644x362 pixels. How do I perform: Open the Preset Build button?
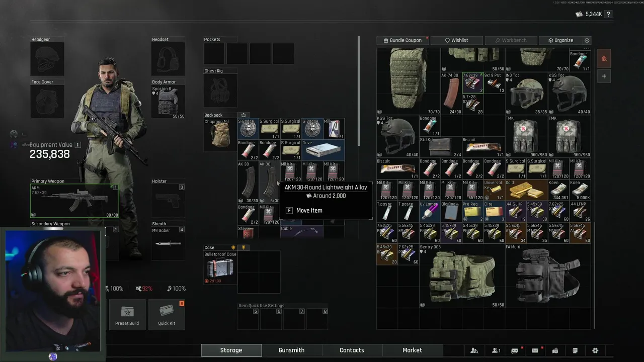(127, 315)
